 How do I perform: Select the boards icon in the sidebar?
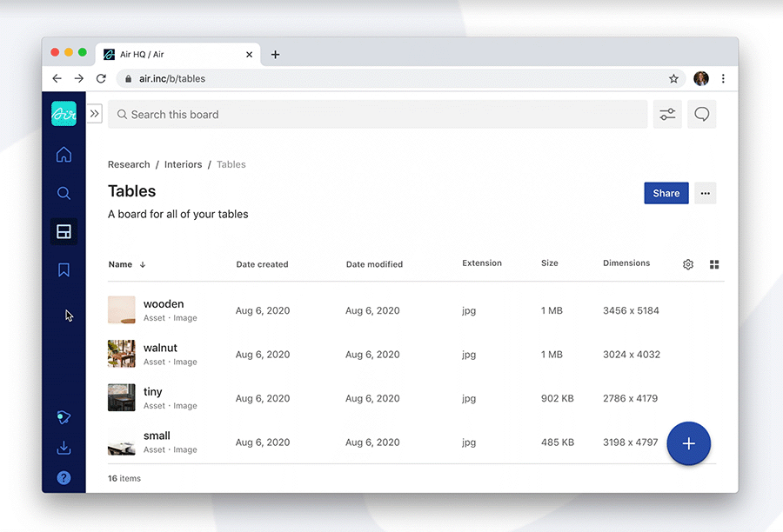coord(64,231)
